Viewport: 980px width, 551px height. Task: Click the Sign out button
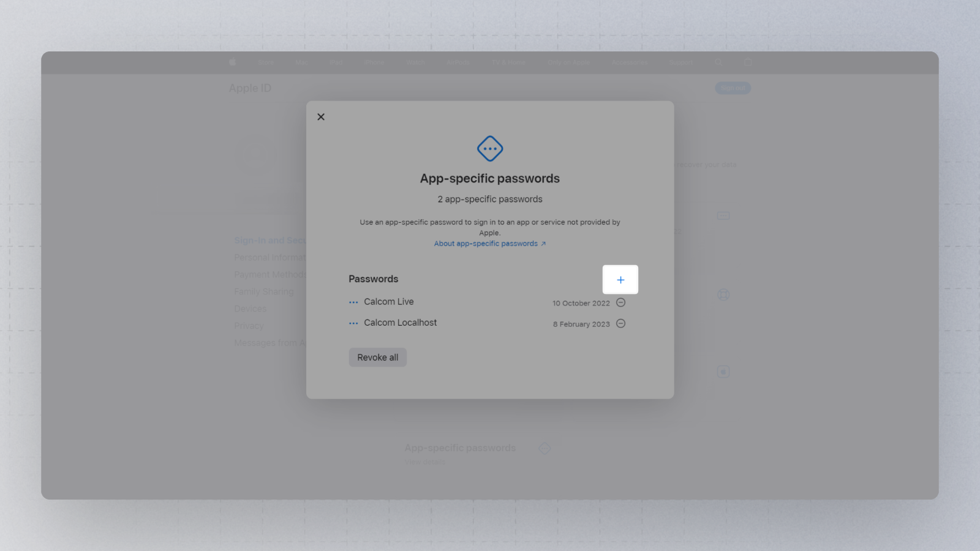[x=733, y=88]
